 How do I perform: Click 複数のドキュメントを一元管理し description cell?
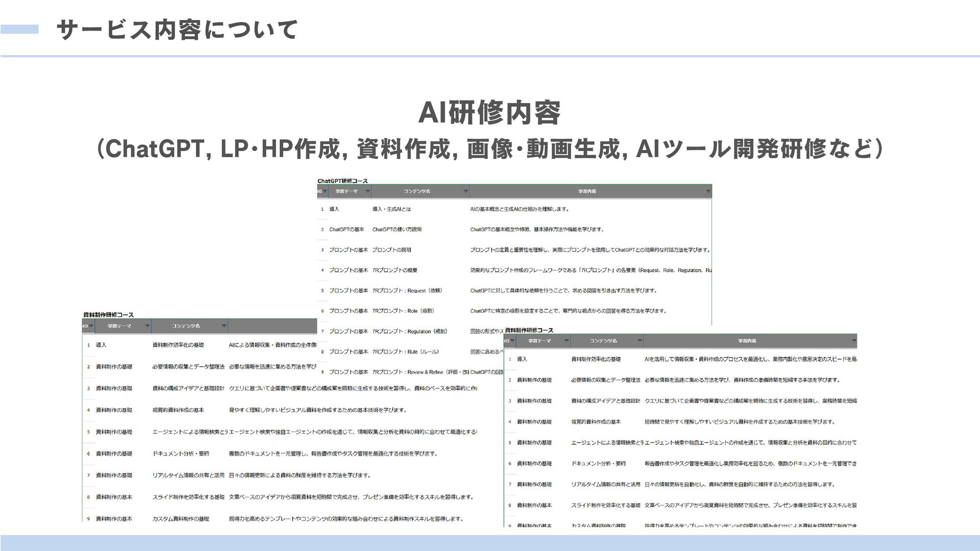333,454
